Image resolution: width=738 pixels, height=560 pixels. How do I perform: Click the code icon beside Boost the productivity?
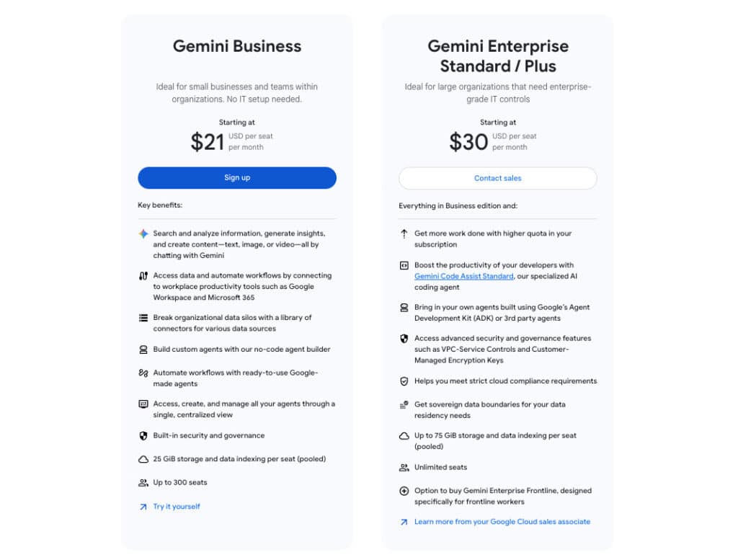click(x=404, y=266)
